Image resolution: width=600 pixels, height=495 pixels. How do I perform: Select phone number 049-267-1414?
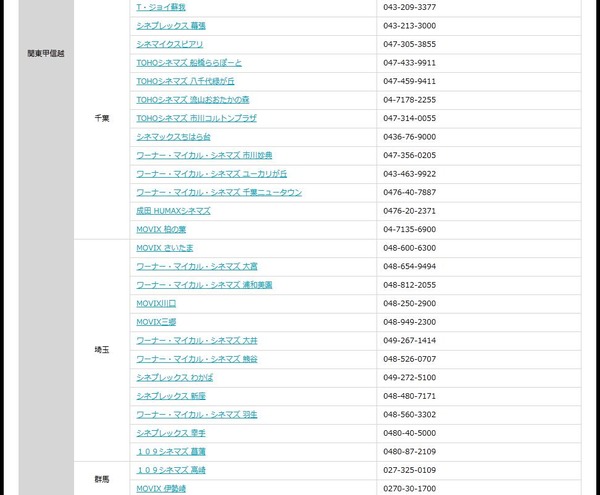coord(409,340)
